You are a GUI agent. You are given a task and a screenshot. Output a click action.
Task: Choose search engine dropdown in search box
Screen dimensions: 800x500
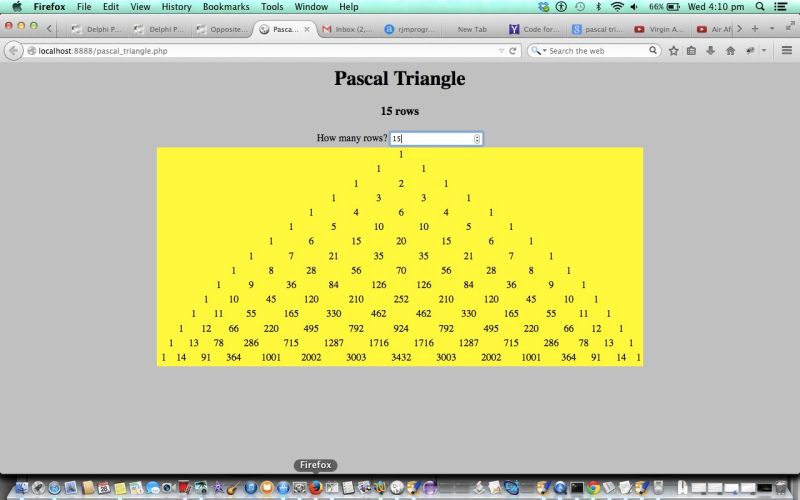(x=538, y=51)
